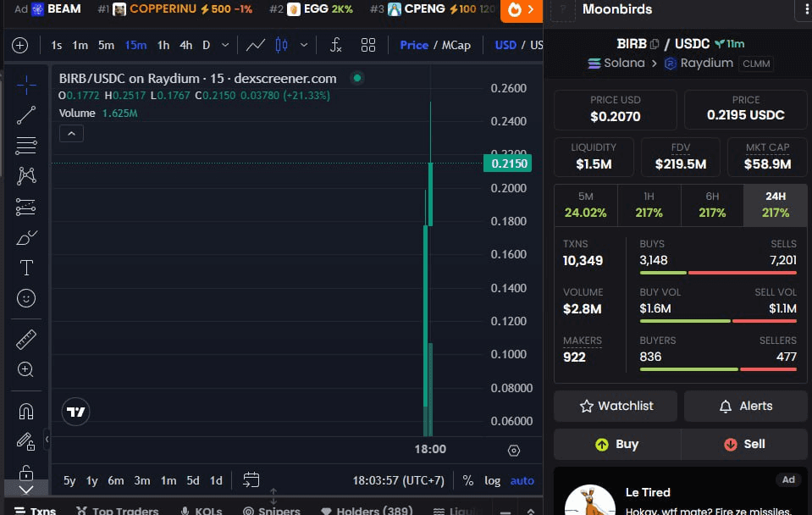Activate the zoom in tool

click(26, 369)
